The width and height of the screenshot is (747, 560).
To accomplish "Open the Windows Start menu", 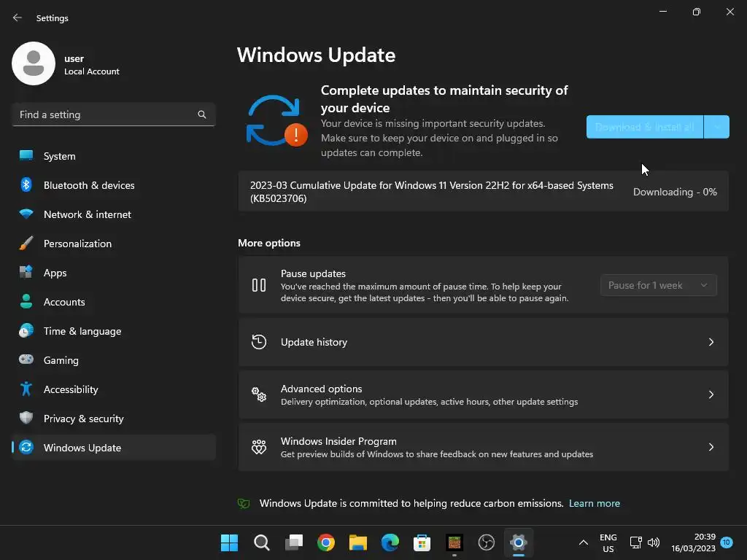I will pyautogui.click(x=229, y=542).
